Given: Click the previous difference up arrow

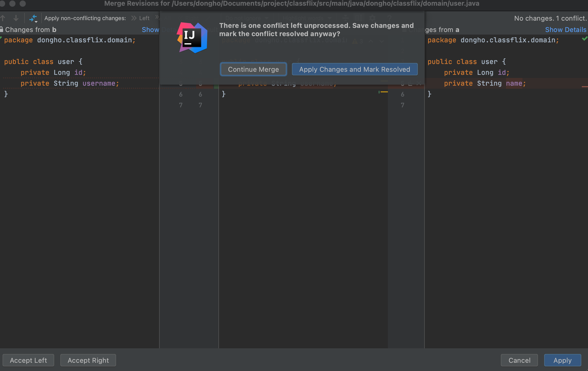Looking at the screenshot, I should (x=3, y=18).
